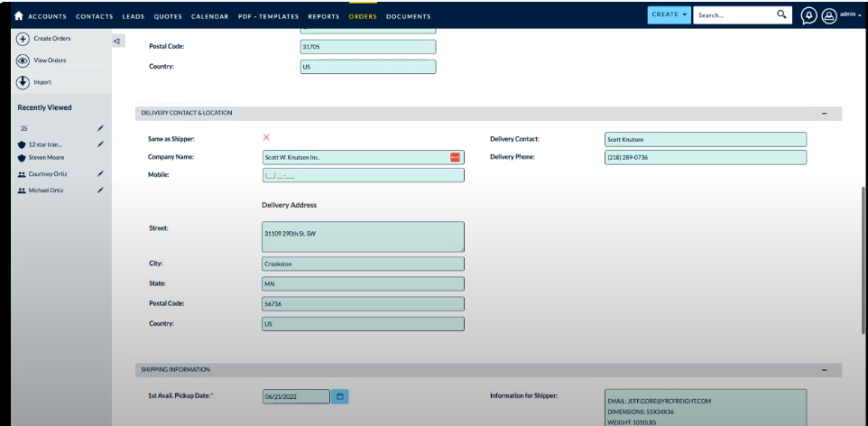Toggle the Same as Shipper checkbox
868x426 pixels.
(x=266, y=138)
